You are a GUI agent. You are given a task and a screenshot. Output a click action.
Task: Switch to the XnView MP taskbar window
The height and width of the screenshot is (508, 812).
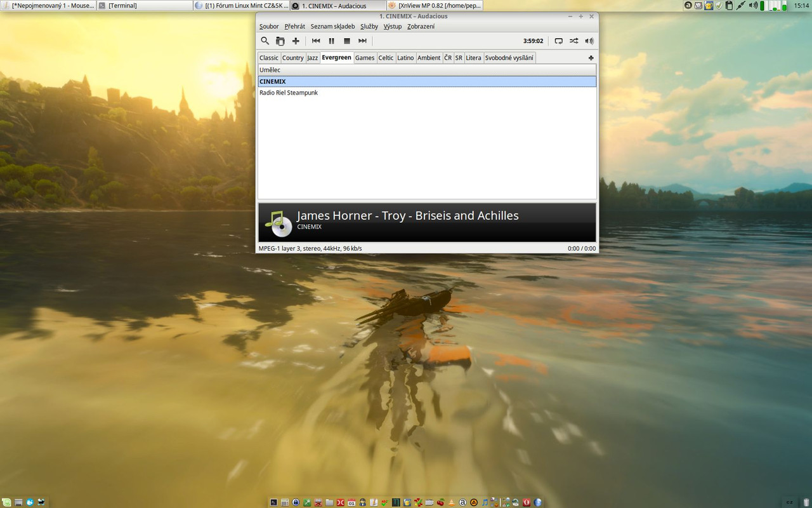(434, 6)
